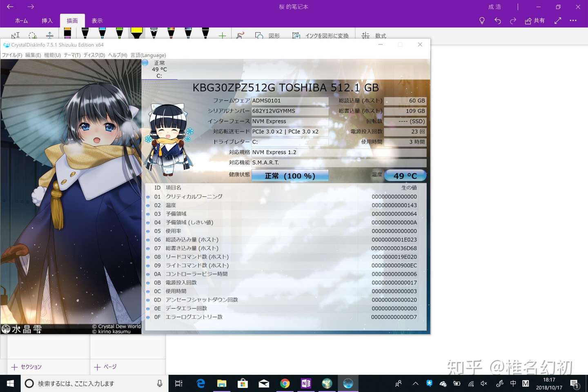Click インクを図形に変換 ink-to-shape
Screen dimensions: 588x392
(321, 36)
